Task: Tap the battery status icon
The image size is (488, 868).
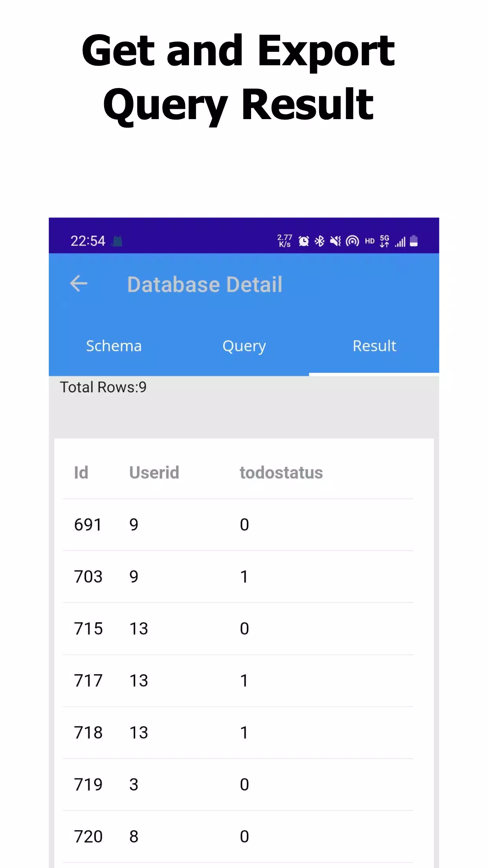Action: tap(414, 241)
